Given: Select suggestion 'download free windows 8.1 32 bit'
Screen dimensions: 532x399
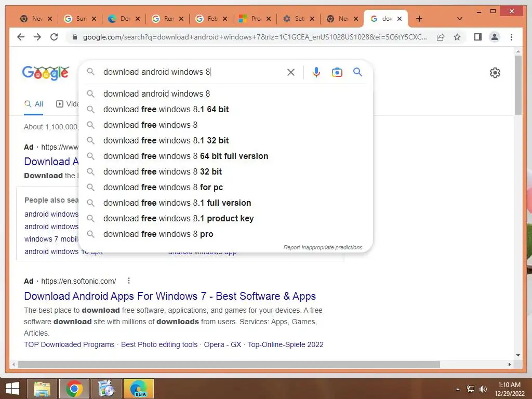Looking at the screenshot, I should [225, 140].
